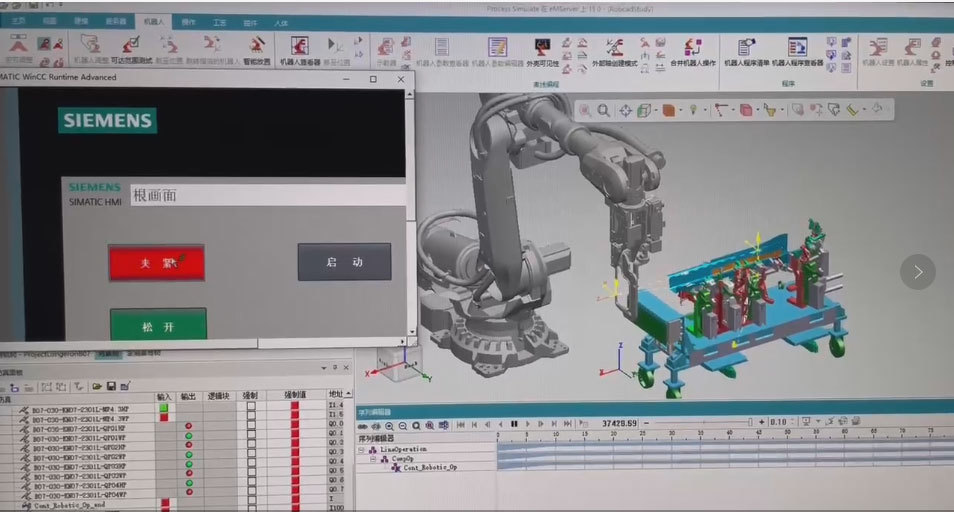Select the 智能放置 smart place tool
Viewport: 954px width, 512px height.
(257, 50)
